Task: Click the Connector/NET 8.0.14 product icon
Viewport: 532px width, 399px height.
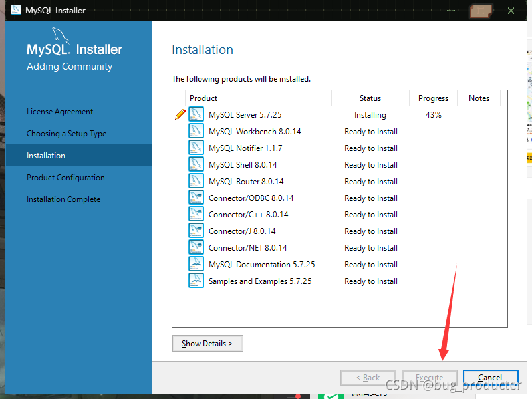Action: [196, 247]
